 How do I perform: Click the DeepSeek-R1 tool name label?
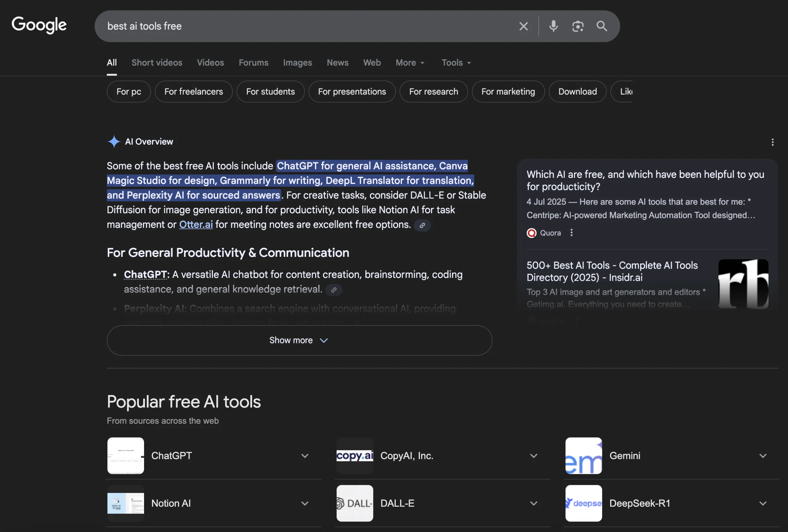(640, 503)
